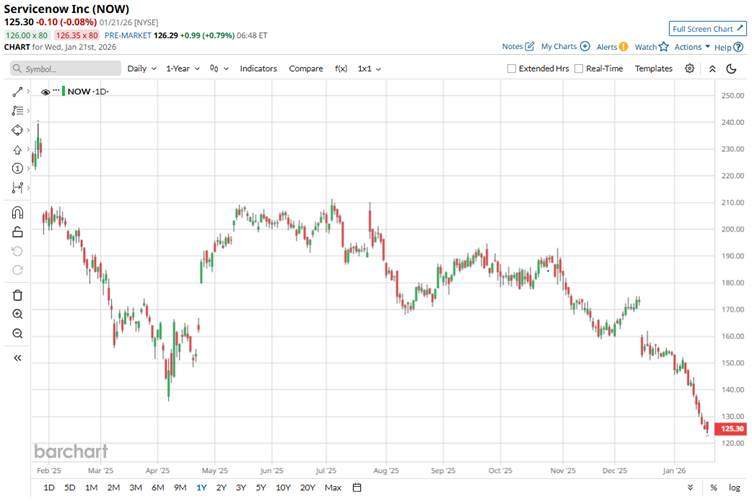This screenshot has height=502, width=752.
Task: Hide the NOW series with eye icon
Action: (45, 92)
